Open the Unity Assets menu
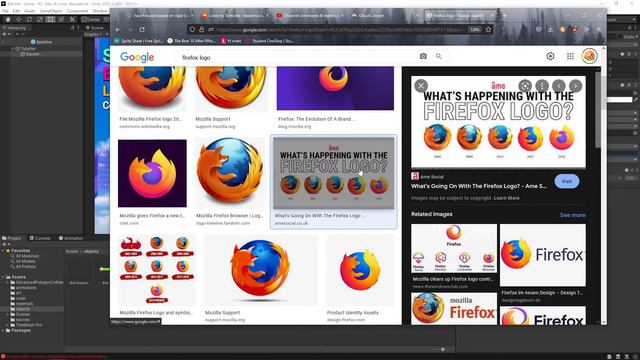The image size is (640, 360). tap(30, 11)
